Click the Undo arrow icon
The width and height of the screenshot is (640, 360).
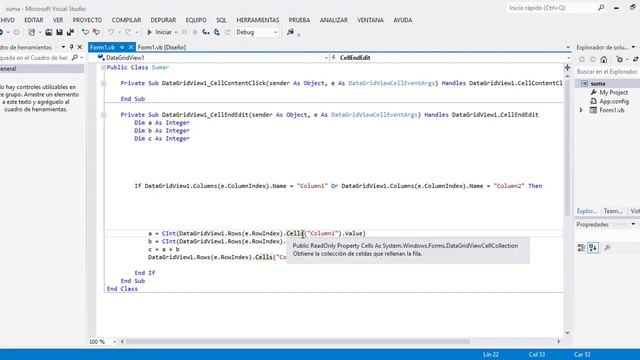[x=111, y=32]
